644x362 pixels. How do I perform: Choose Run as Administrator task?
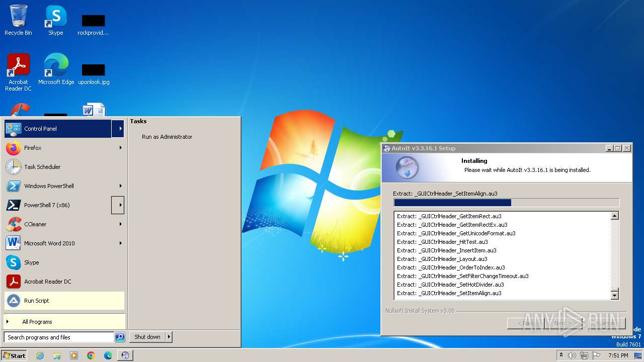click(x=167, y=137)
